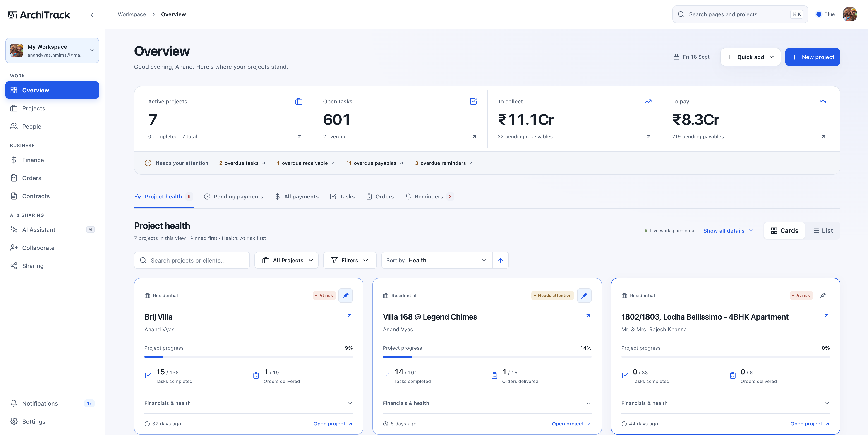Open the All Projects filter dropdown

pyautogui.click(x=286, y=260)
